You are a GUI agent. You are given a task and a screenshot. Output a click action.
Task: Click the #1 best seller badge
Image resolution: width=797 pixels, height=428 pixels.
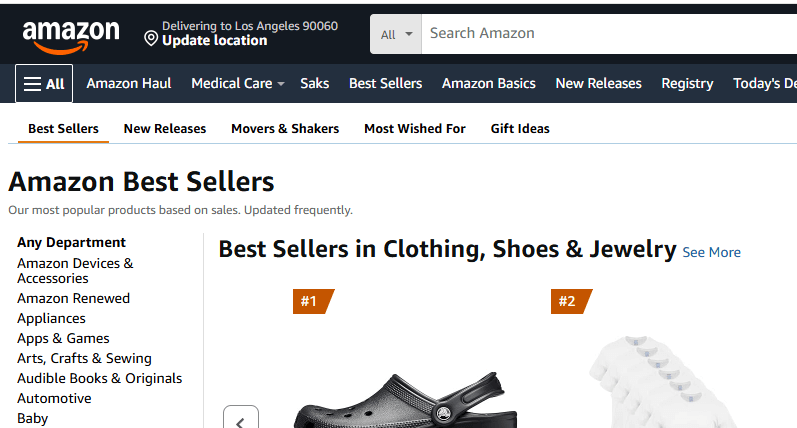point(313,301)
